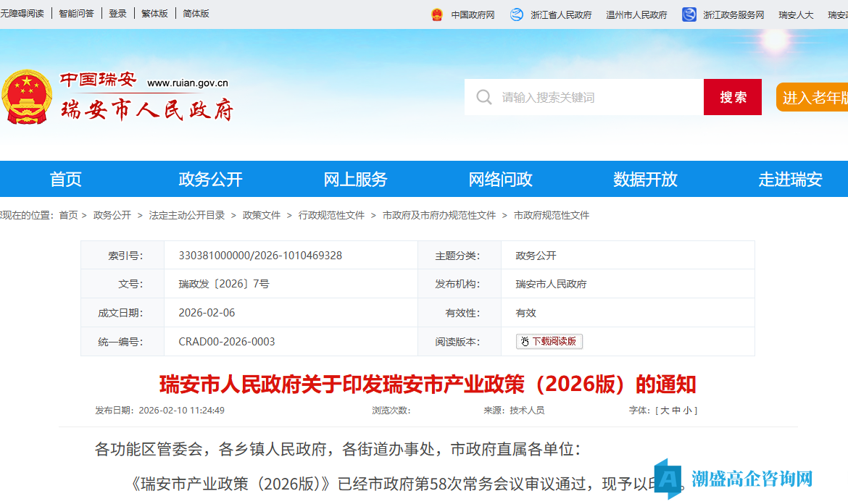This screenshot has width=848, height=504.
Task: Open 浙江政务服务网 via its circular icon
Action: click(688, 14)
